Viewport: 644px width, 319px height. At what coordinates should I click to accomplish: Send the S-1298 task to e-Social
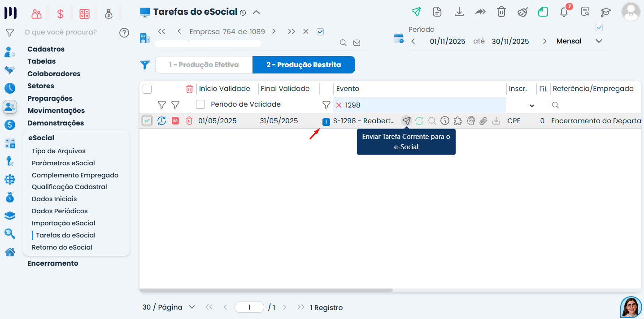point(406,121)
